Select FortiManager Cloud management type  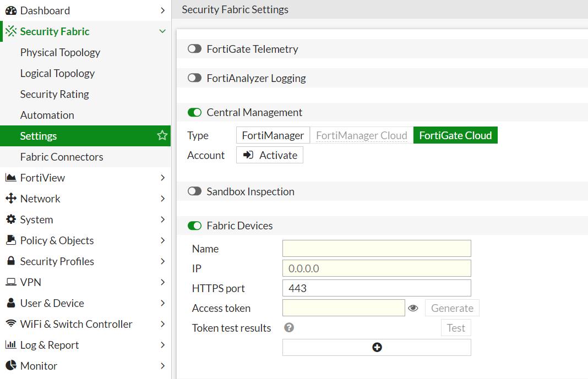[x=362, y=135]
